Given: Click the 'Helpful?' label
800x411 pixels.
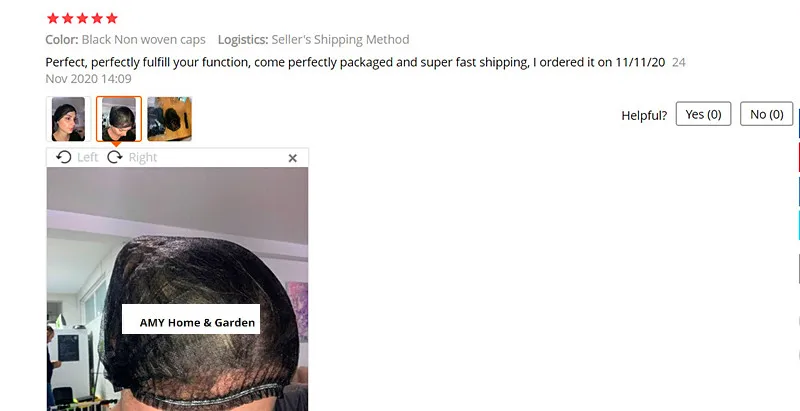Looking at the screenshot, I should pyautogui.click(x=644, y=115).
